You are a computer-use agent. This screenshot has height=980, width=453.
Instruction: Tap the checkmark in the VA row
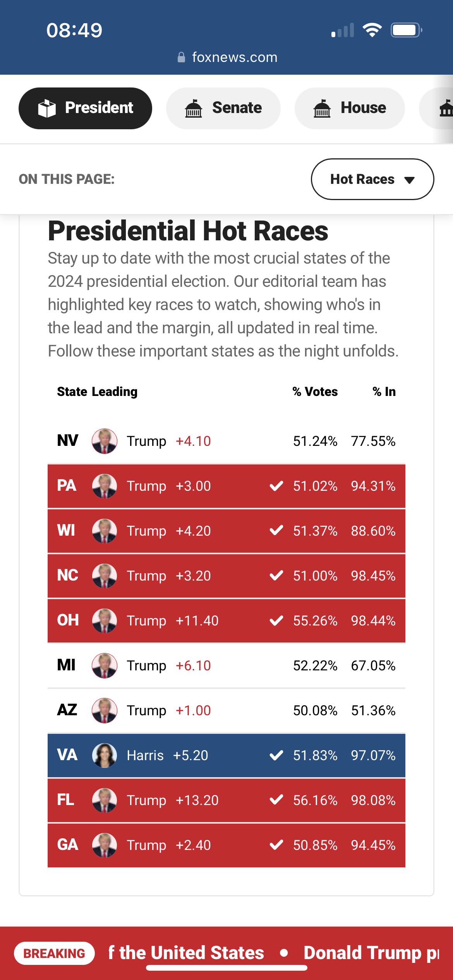[x=276, y=755]
